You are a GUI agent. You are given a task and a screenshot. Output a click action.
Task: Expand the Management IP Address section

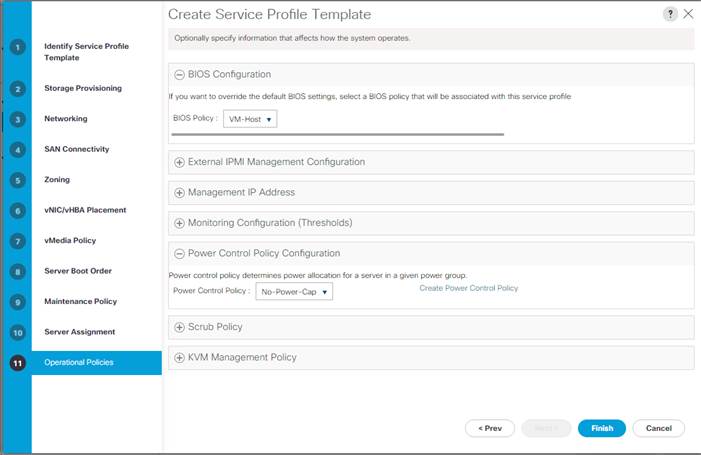[179, 193]
